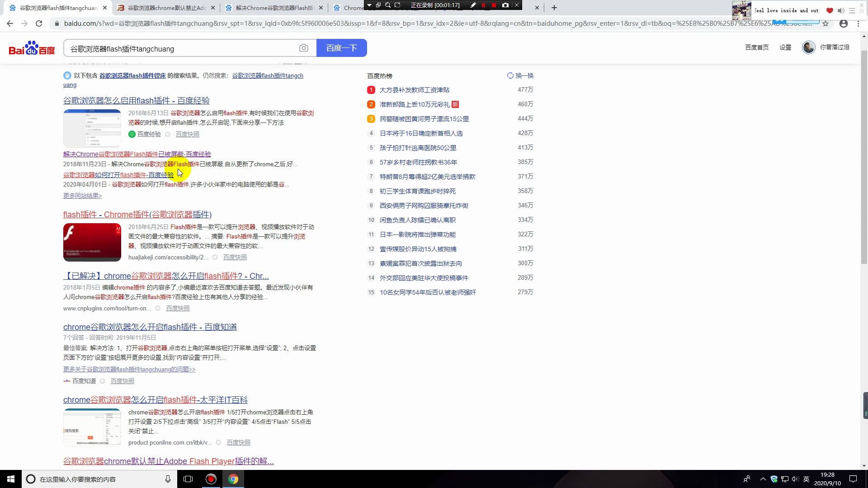
Task: Open the music player playlist icon
Action: tap(852, 10)
